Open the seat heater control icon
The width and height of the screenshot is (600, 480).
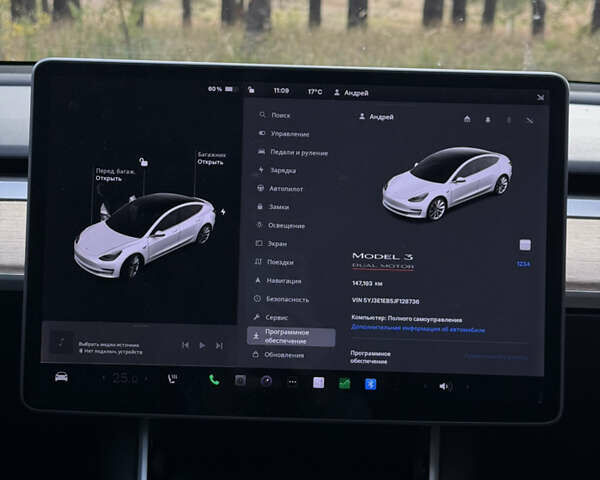pyautogui.click(x=173, y=379)
